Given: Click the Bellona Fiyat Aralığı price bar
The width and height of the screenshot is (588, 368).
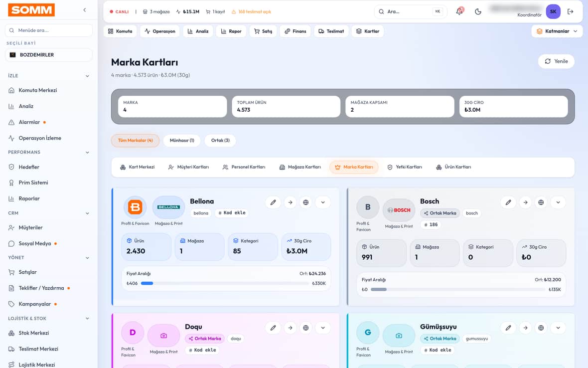Looking at the screenshot, I should tap(225, 283).
